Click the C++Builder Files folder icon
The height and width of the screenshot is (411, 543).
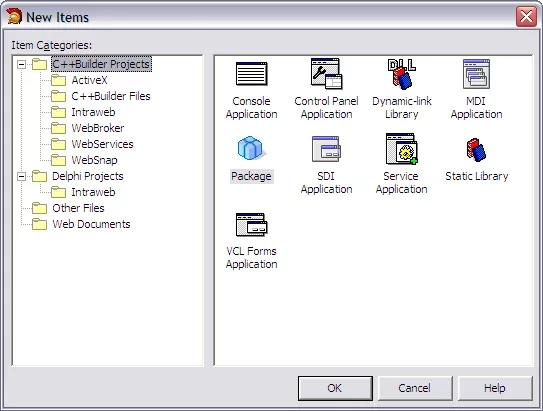[x=58, y=96]
